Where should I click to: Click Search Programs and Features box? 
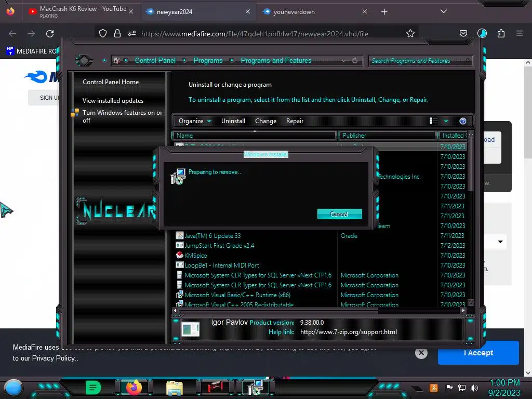(421, 61)
